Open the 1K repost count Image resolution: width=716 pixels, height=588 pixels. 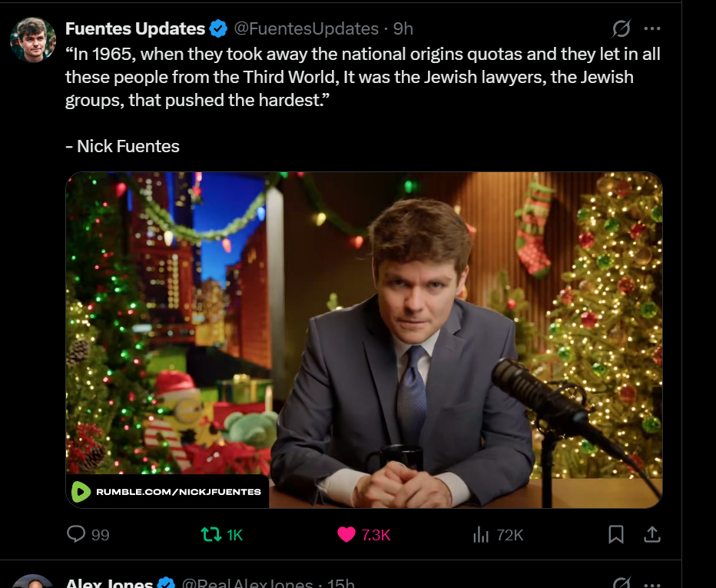click(x=235, y=534)
